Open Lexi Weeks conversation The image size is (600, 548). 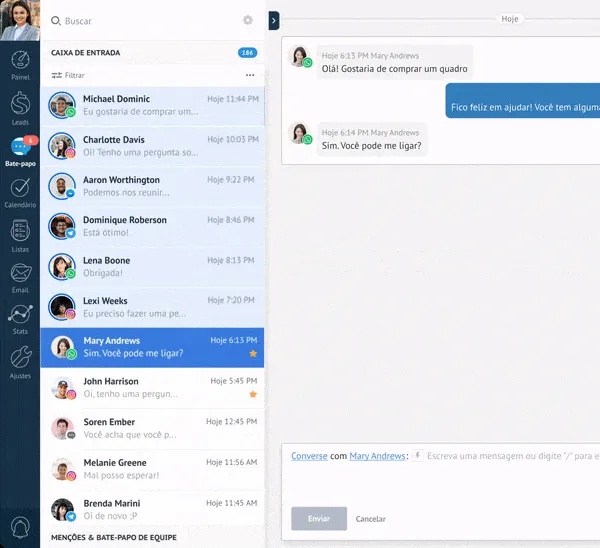coord(152,307)
